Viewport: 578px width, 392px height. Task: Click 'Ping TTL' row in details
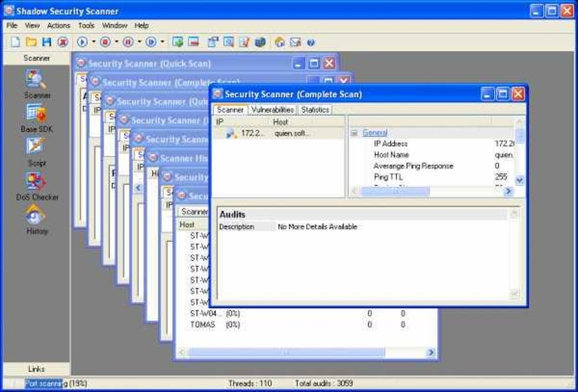[x=432, y=177]
